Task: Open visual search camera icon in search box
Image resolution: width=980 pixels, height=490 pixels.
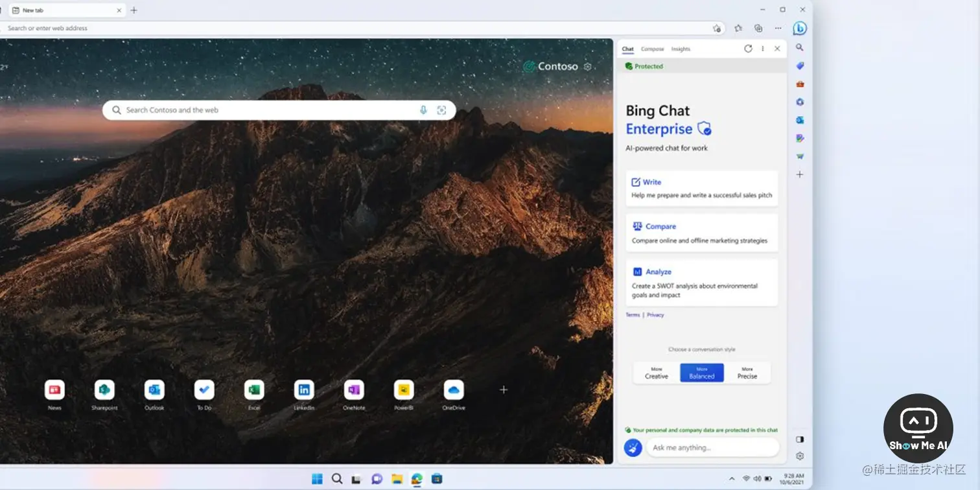Action: coord(441,110)
